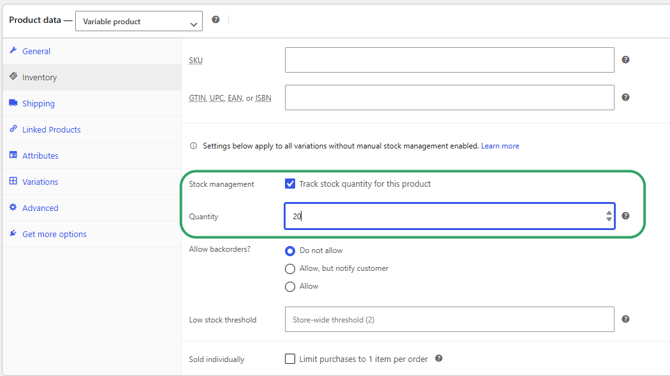Click into the SKU input field
This screenshot has height=376, width=670.
click(x=450, y=60)
